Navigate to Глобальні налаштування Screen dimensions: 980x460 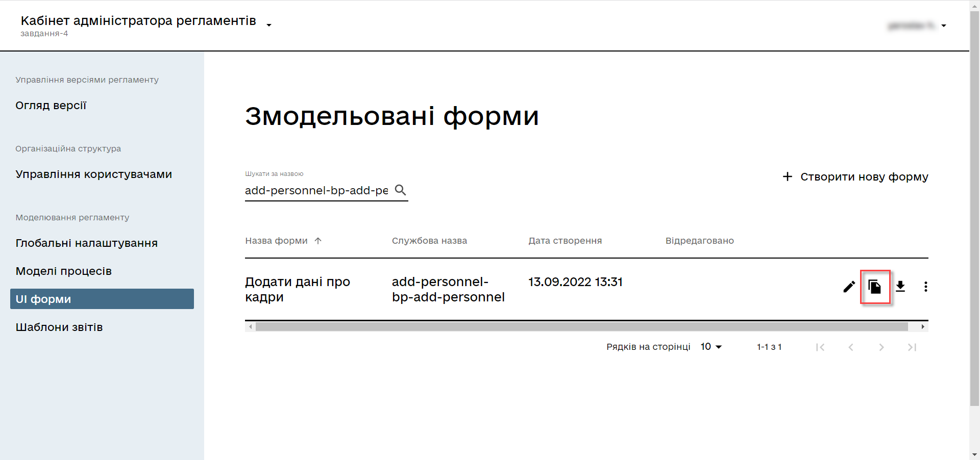(x=86, y=243)
